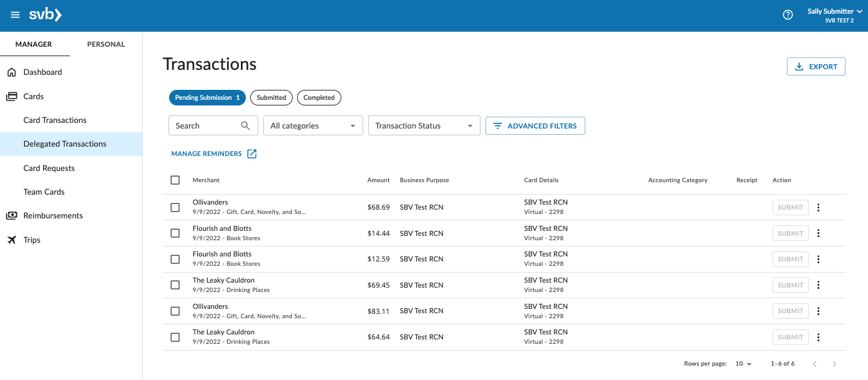Submit the Ollivanders $83.11 transaction
868x380 pixels.
(791, 311)
